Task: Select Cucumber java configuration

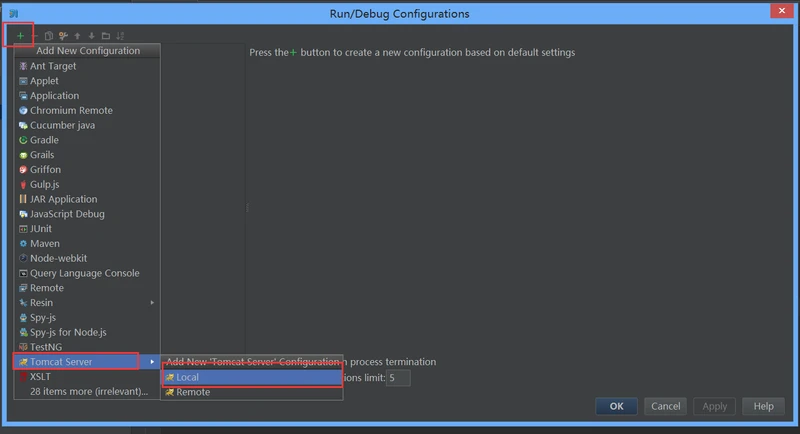Action: [87, 125]
